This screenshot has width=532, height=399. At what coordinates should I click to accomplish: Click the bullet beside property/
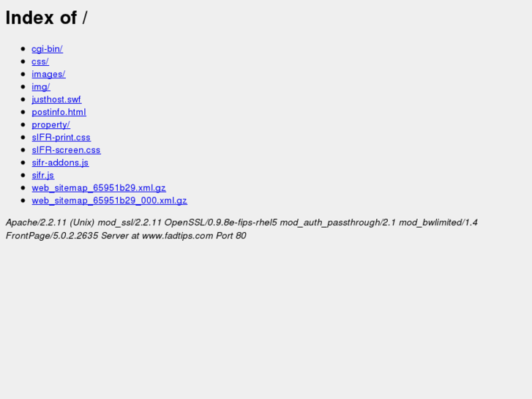coord(23,124)
